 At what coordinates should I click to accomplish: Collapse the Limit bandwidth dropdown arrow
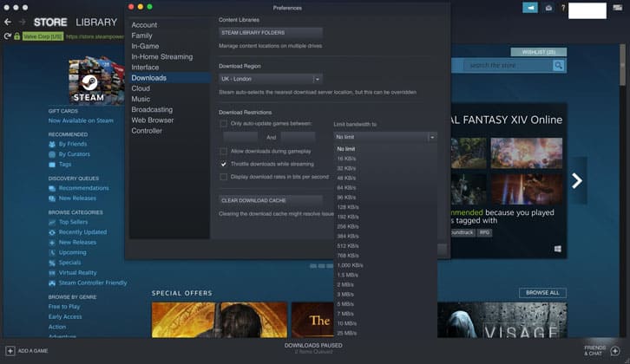coord(432,137)
